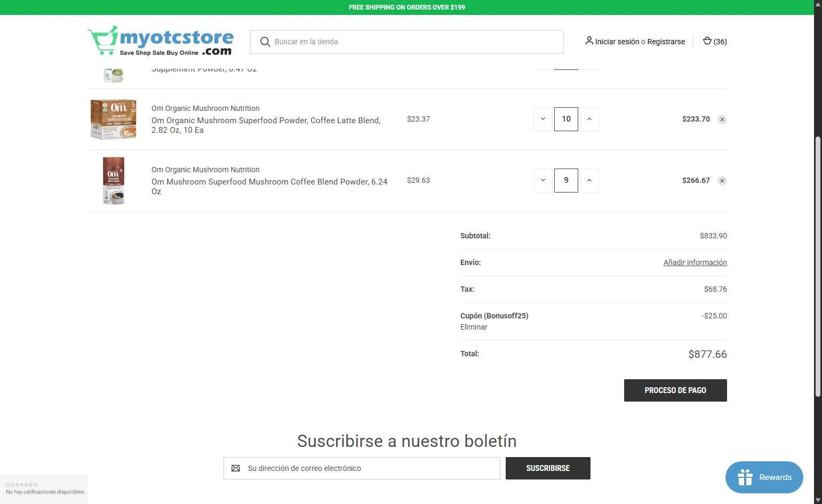Open Mushroom Coffee Blend Powder thumbnail
822x504 pixels.
coord(113,181)
